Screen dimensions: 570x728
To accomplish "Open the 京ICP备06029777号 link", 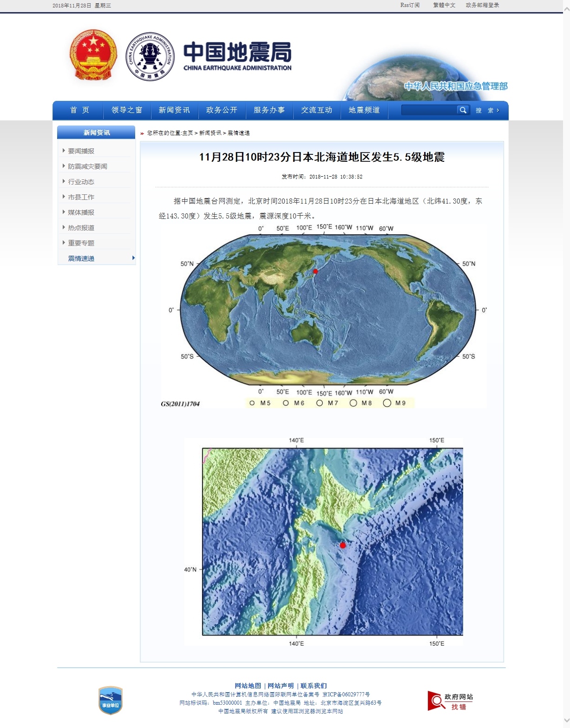I will coord(346,695).
